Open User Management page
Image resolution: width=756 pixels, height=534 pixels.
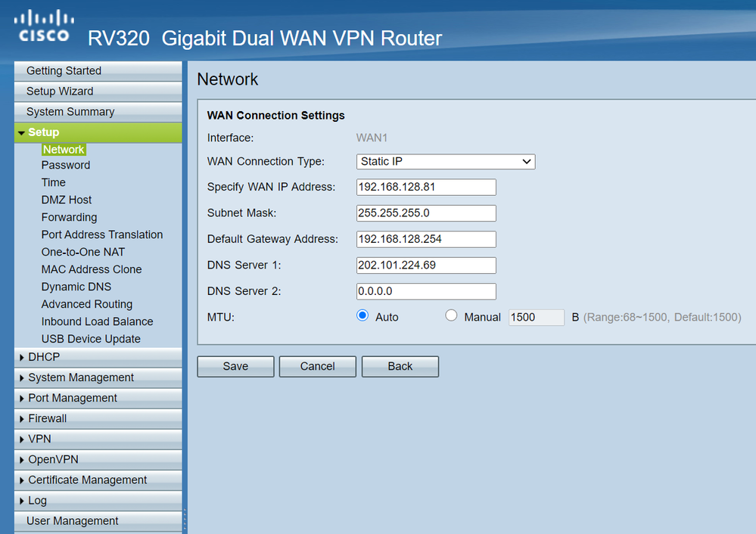[x=98, y=521]
